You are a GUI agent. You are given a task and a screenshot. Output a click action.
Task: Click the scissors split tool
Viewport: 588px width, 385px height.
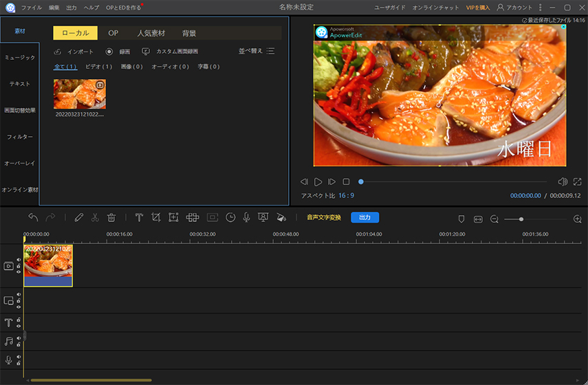coord(95,217)
